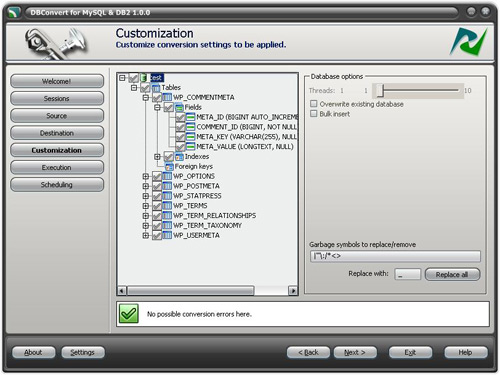This screenshot has width=500, height=375.
Task: Collapse the WP_COMMENTMETA table node
Action: coord(146,98)
